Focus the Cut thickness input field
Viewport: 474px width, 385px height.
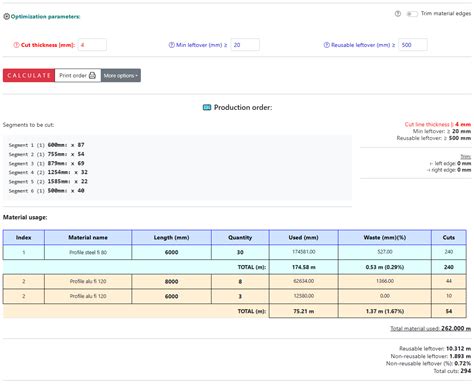click(92, 45)
